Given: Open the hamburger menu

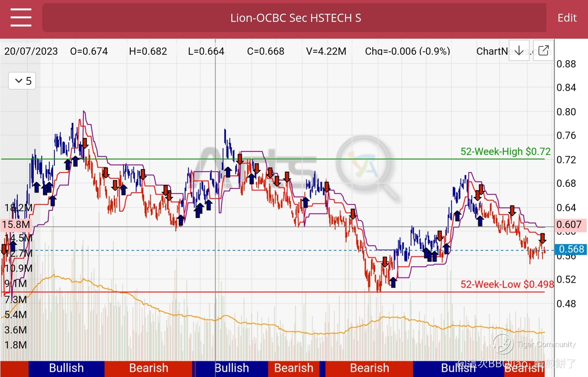Looking at the screenshot, I should point(21,18).
